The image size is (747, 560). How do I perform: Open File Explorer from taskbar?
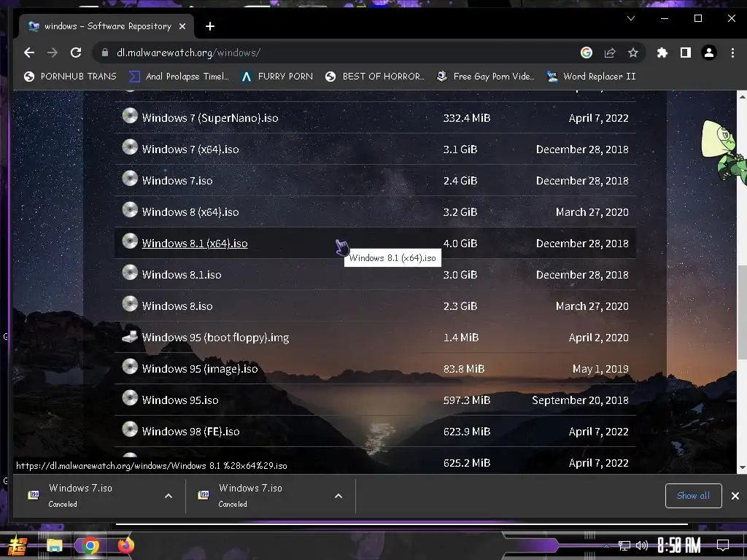[54, 545]
